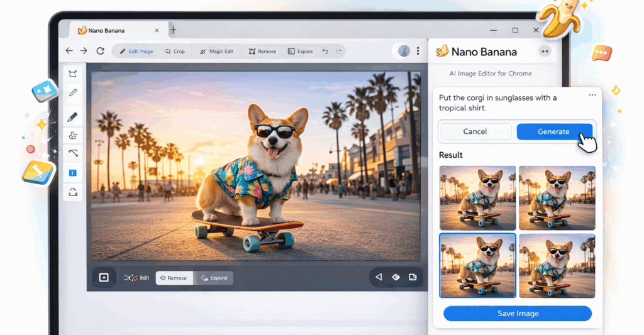Select the curve path tool in sidebar
The height and width of the screenshot is (335, 644).
pos(73,153)
